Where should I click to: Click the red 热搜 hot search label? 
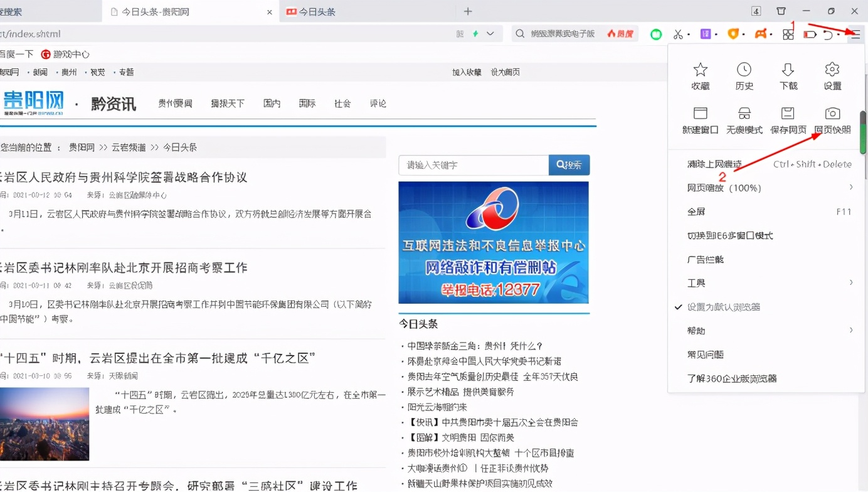pos(620,34)
